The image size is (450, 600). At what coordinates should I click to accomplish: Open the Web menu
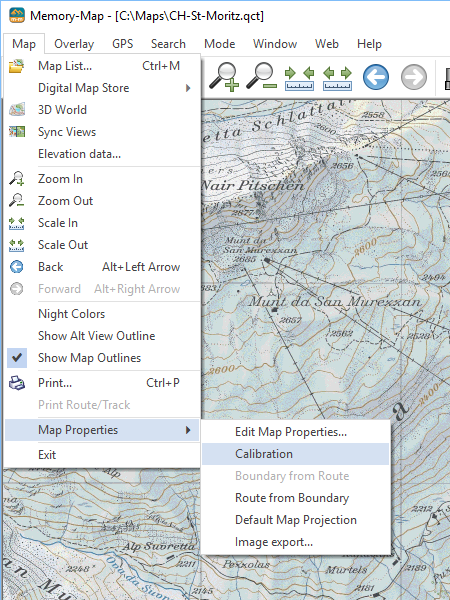327,44
